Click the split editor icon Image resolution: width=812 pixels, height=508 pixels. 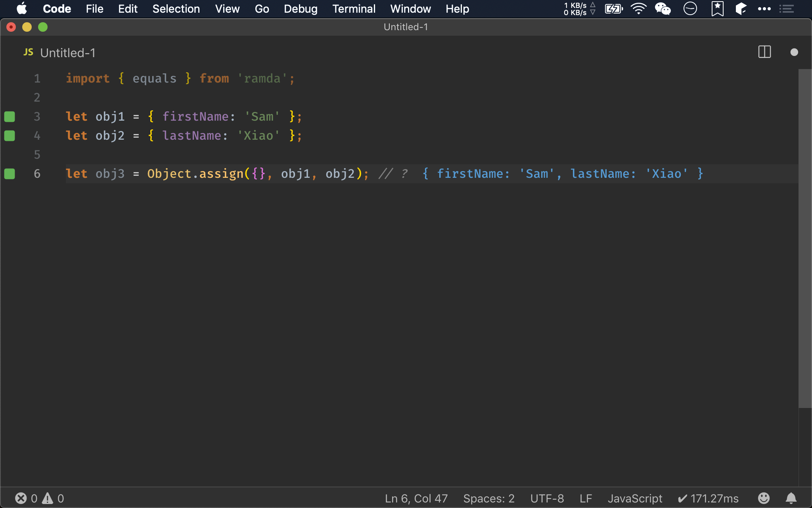click(x=764, y=52)
